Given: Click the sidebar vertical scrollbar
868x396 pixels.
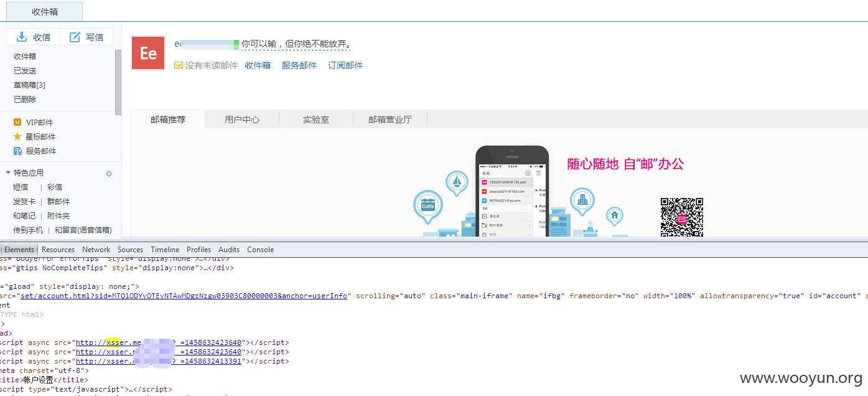Looking at the screenshot, I should tap(118, 82).
